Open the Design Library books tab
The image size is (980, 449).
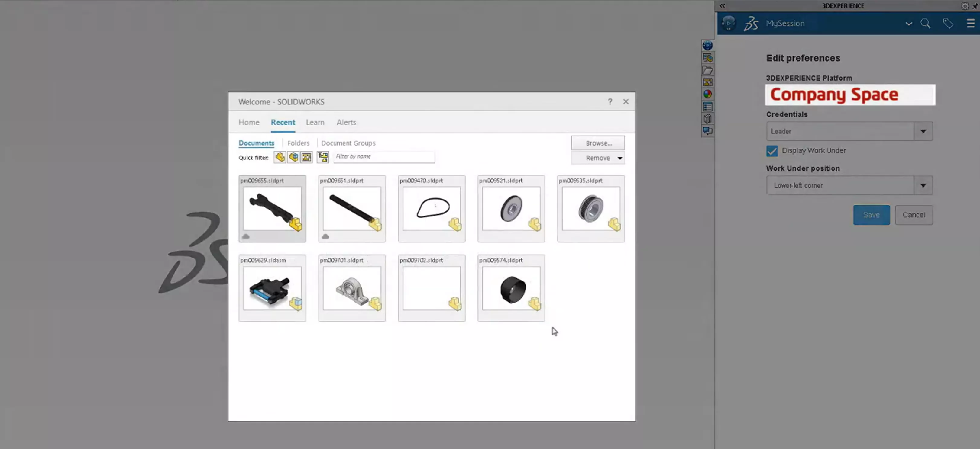[x=707, y=119]
